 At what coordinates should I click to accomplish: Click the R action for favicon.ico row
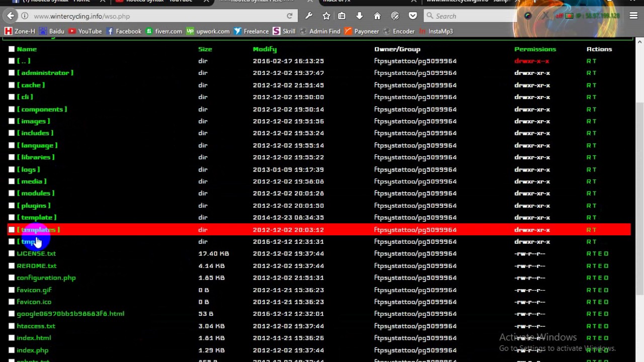(588, 302)
